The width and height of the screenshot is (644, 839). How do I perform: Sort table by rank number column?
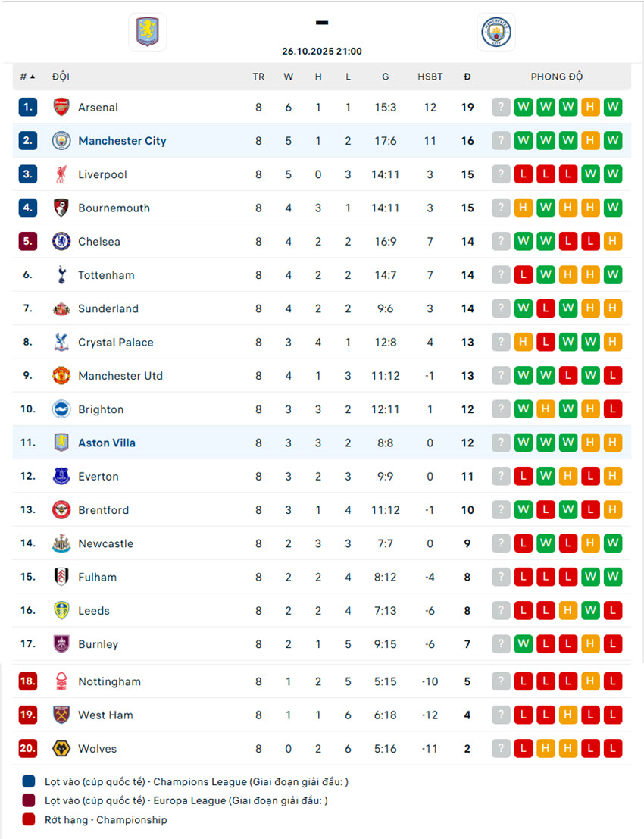tap(27, 77)
